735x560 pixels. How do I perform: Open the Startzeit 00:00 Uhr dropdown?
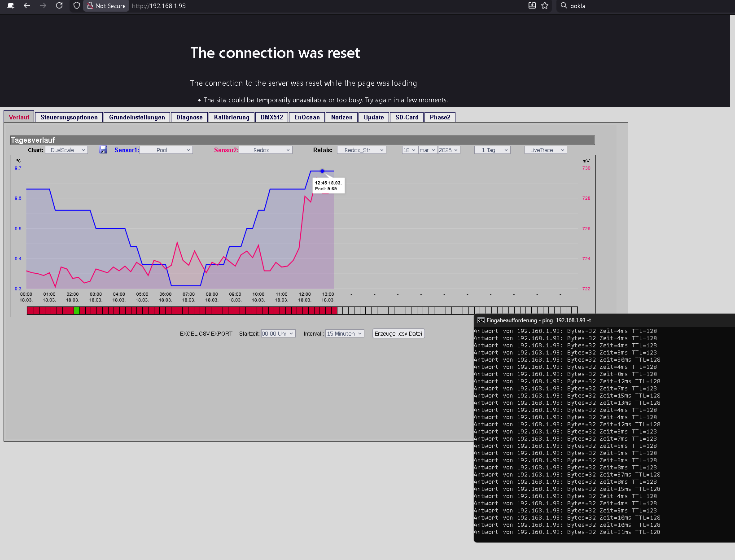(x=278, y=333)
